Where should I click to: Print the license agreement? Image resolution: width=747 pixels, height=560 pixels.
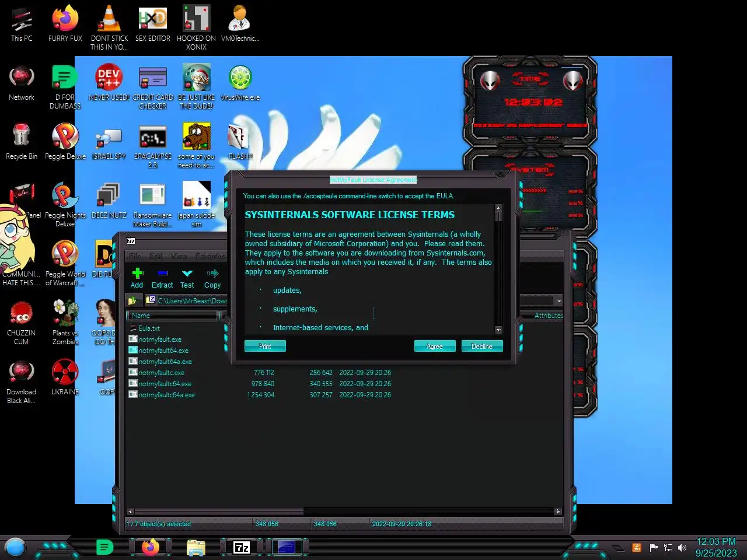pyautogui.click(x=265, y=346)
